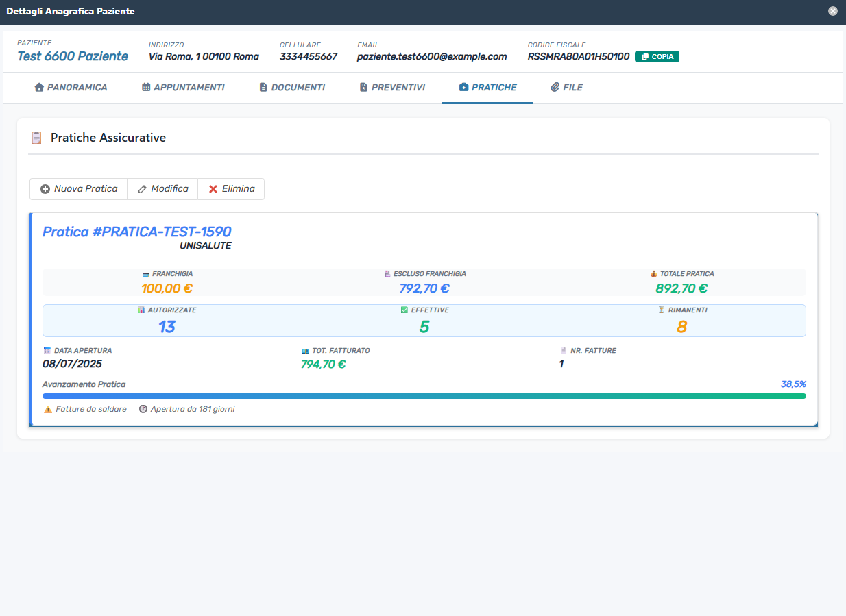This screenshot has height=616, width=846.
Task: Copy the codice fiscale with Copia button
Action: [657, 57]
